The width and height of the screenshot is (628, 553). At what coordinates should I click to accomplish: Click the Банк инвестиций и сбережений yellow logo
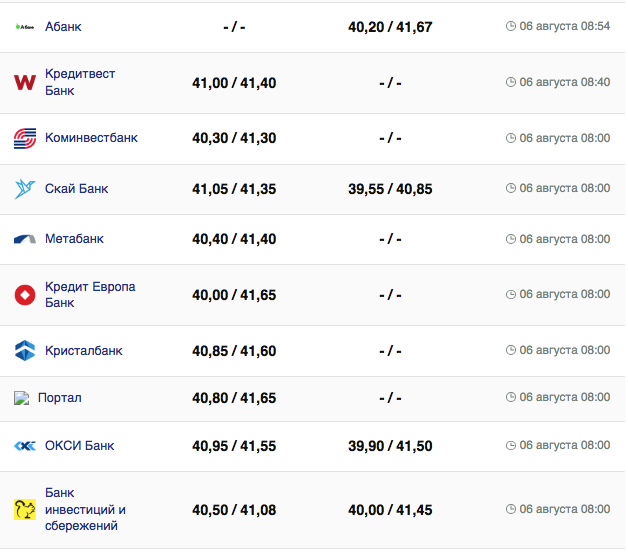[25, 510]
